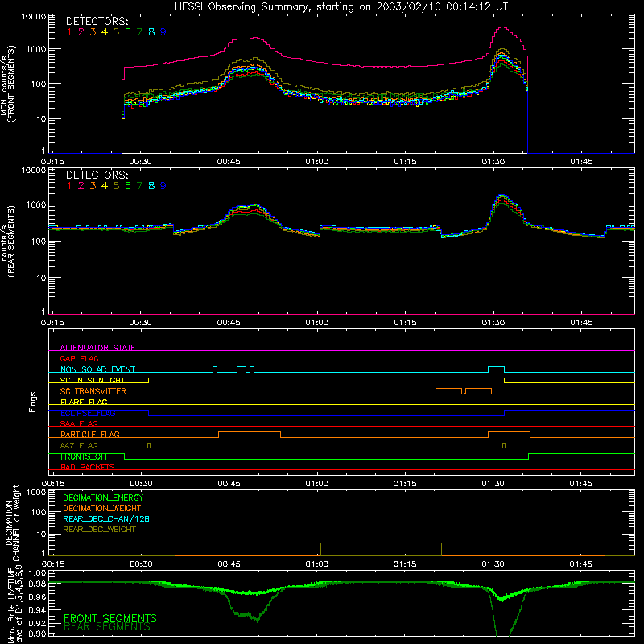644x644 pixels.
Task: Click 00:45 tick label under front segments plot
Action: pos(229,162)
